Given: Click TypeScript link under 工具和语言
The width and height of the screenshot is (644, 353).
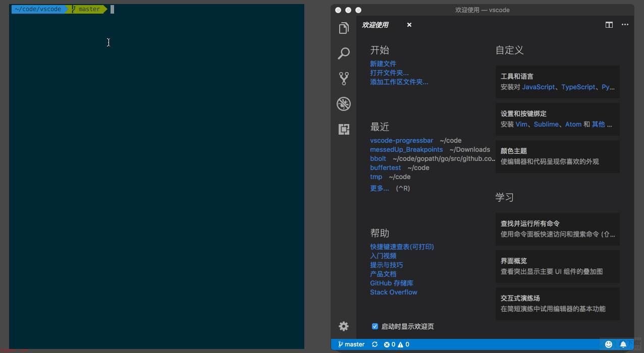Looking at the screenshot, I should pos(578,87).
